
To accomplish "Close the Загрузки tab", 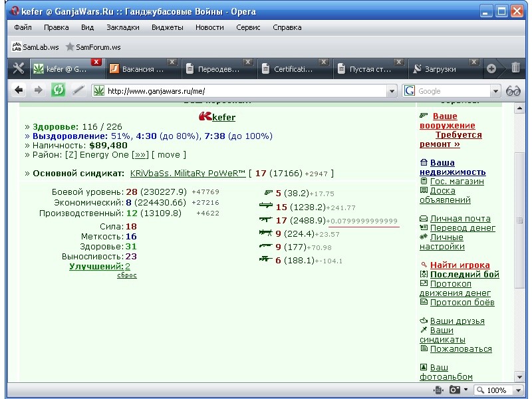I will pos(473,62).
